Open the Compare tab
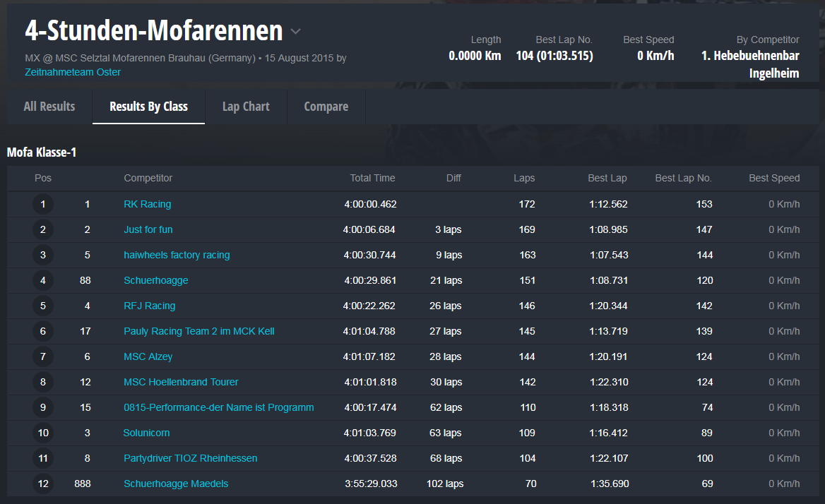This screenshot has width=825, height=504. tap(326, 107)
